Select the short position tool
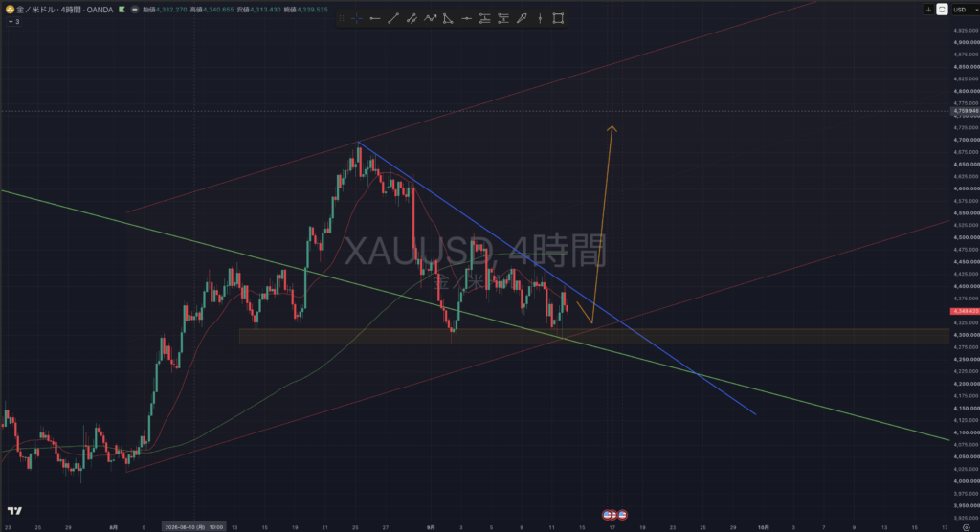 click(x=503, y=19)
